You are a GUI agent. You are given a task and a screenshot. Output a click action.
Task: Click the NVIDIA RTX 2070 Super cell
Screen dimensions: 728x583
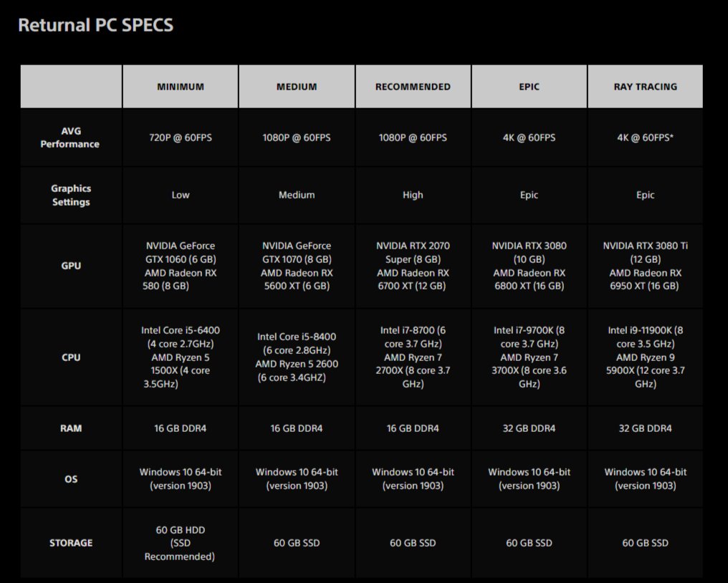(x=413, y=266)
